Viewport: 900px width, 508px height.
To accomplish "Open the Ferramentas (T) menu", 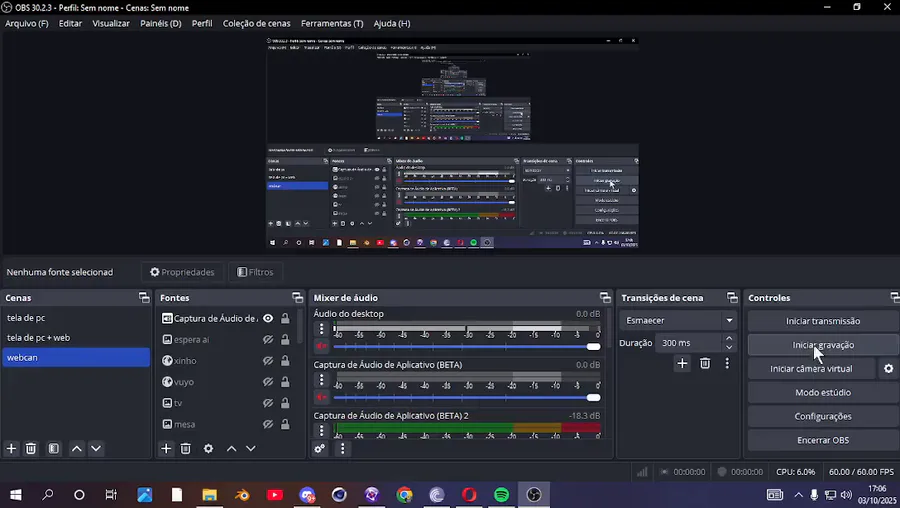I will click(332, 24).
